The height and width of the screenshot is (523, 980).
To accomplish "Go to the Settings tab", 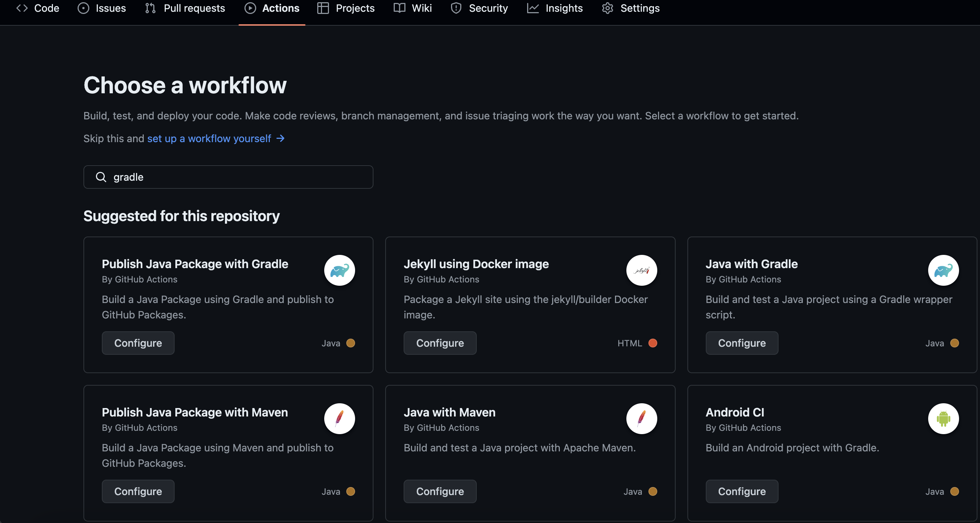I will click(x=631, y=8).
